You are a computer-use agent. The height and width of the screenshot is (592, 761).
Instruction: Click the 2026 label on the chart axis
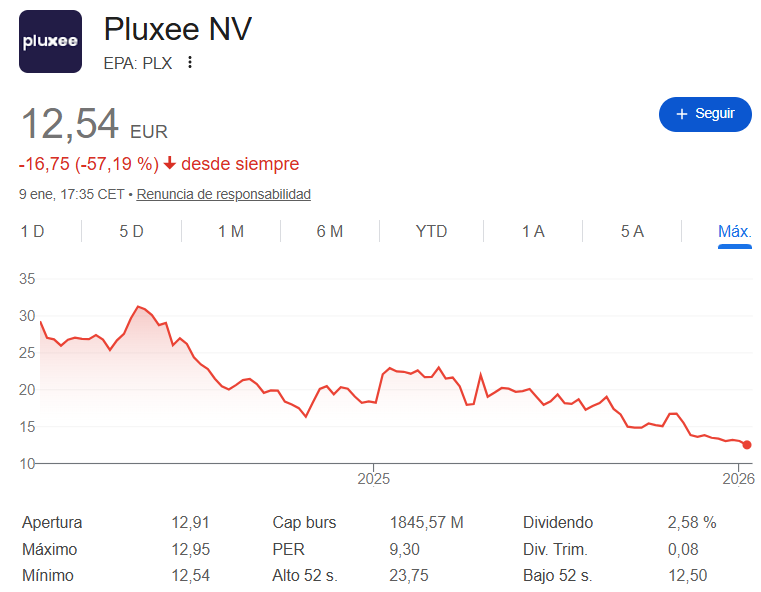pyautogui.click(x=738, y=478)
